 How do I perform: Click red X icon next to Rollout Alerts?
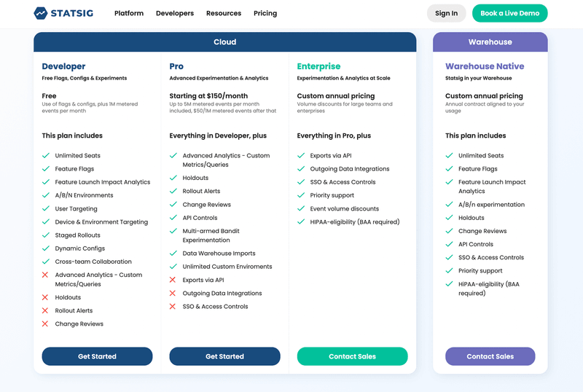[46, 311]
